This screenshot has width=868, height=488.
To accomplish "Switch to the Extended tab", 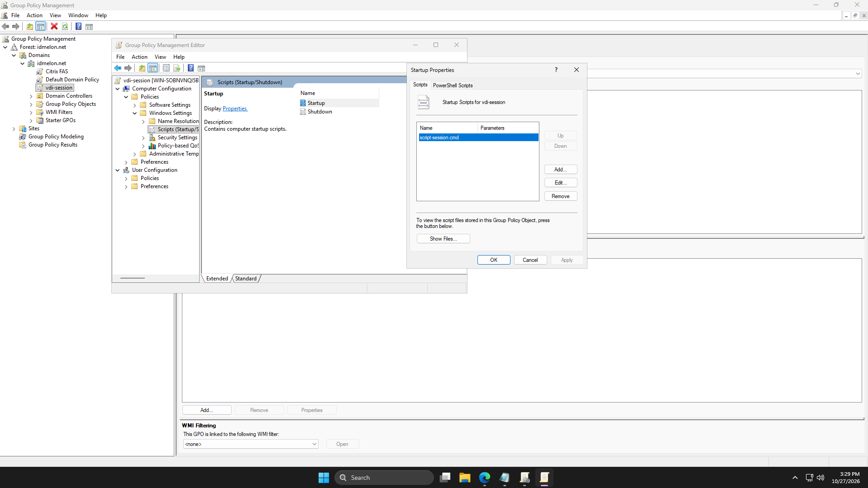I will coord(217,279).
